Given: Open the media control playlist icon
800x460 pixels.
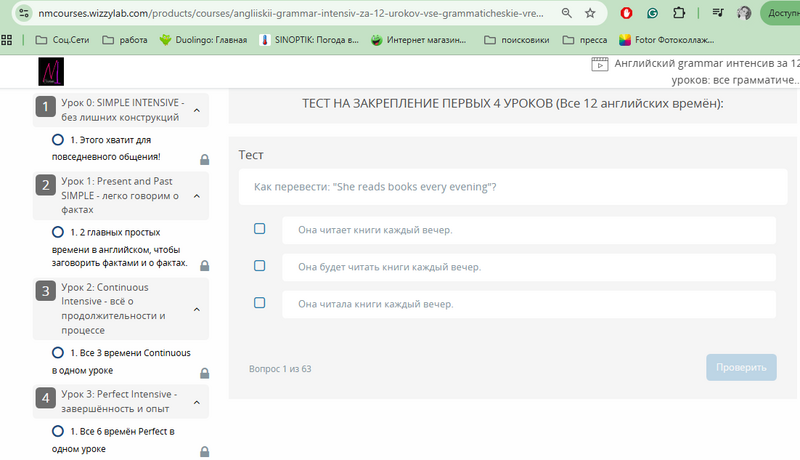Looking at the screenshot, I should (718, 13).
